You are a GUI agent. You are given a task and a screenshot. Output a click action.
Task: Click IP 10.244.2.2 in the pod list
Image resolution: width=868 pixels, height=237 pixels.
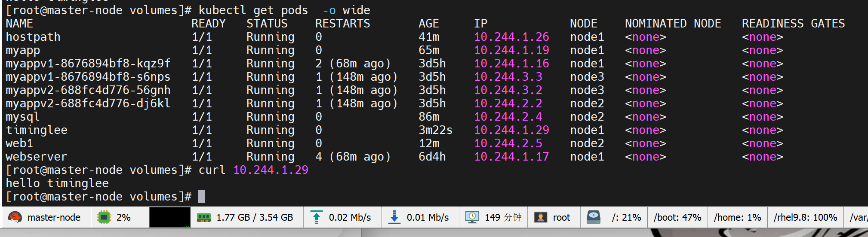click(x=508, y=103)
